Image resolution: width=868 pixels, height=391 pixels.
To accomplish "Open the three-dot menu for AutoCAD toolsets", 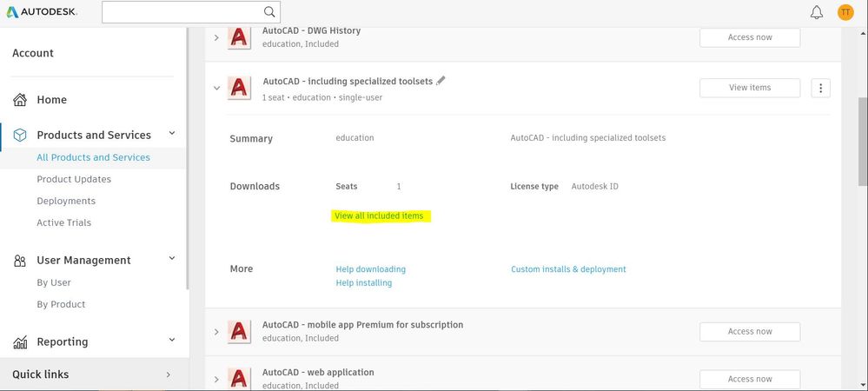I will (820, 88).
